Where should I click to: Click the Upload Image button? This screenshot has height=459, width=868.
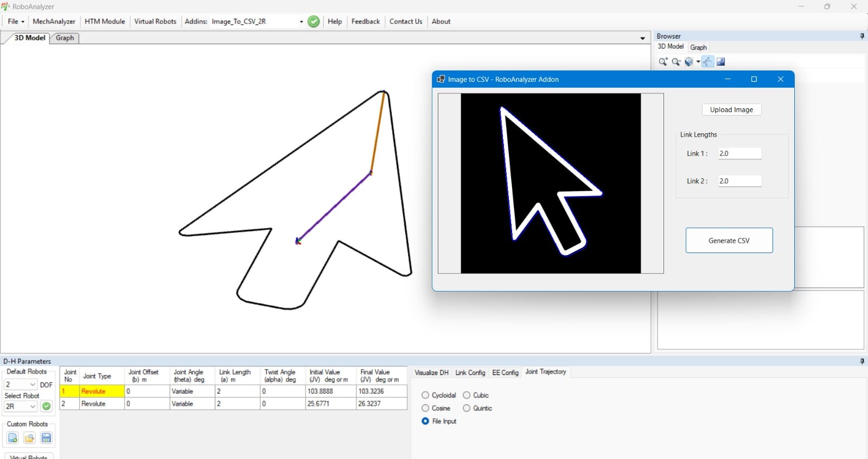coord(731,109)
